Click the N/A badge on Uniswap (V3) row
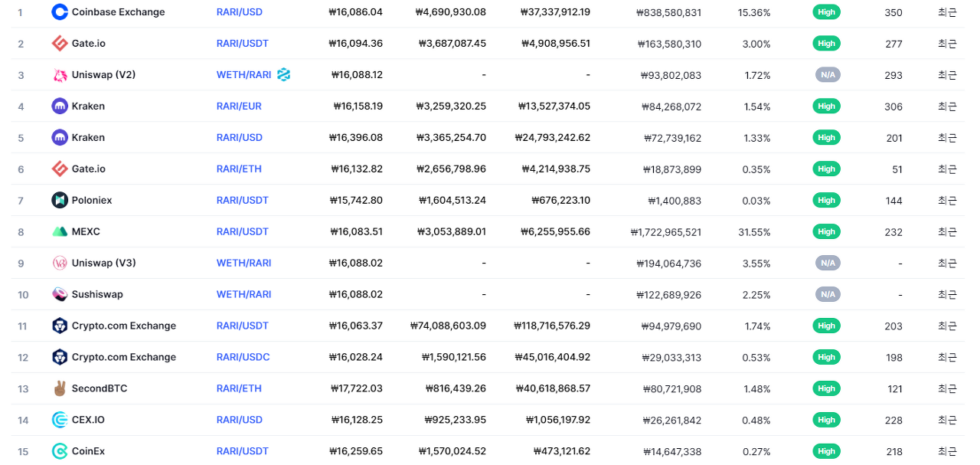The width and height of the screenshot is (980, 465). 828,264
